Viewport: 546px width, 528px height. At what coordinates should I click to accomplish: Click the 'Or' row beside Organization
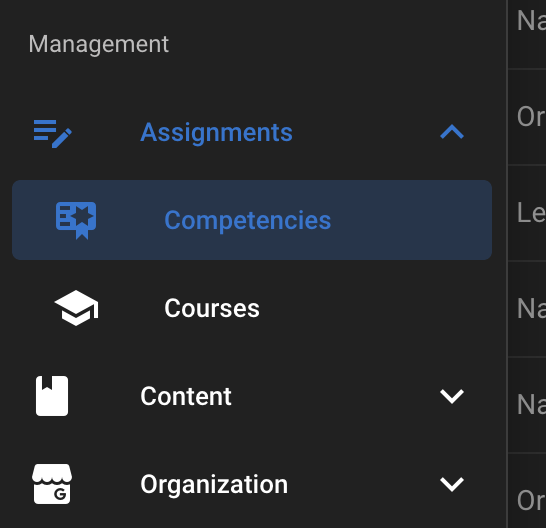[527, 491]
